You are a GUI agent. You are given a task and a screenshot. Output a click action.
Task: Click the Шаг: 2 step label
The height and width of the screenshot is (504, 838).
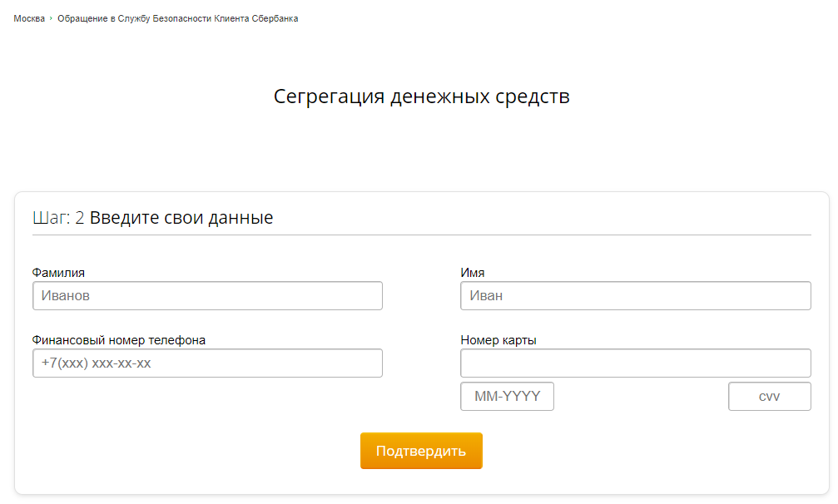(58, 219)
